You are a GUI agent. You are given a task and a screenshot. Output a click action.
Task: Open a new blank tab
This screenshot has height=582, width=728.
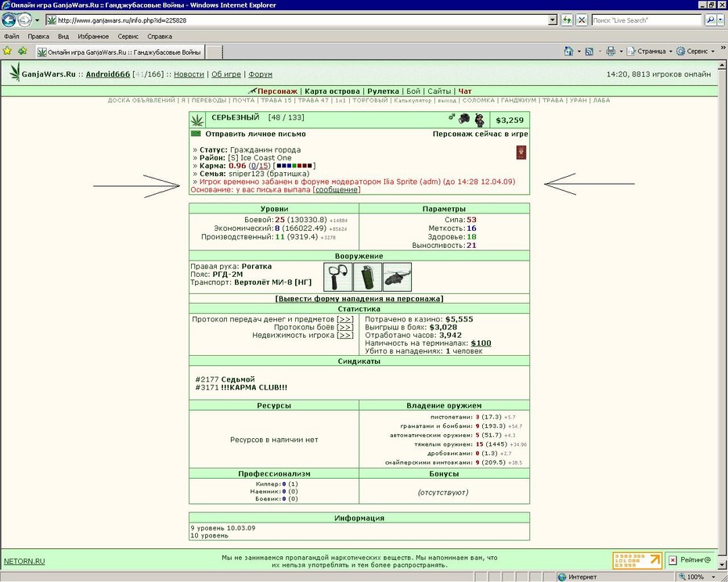(214, 52)
